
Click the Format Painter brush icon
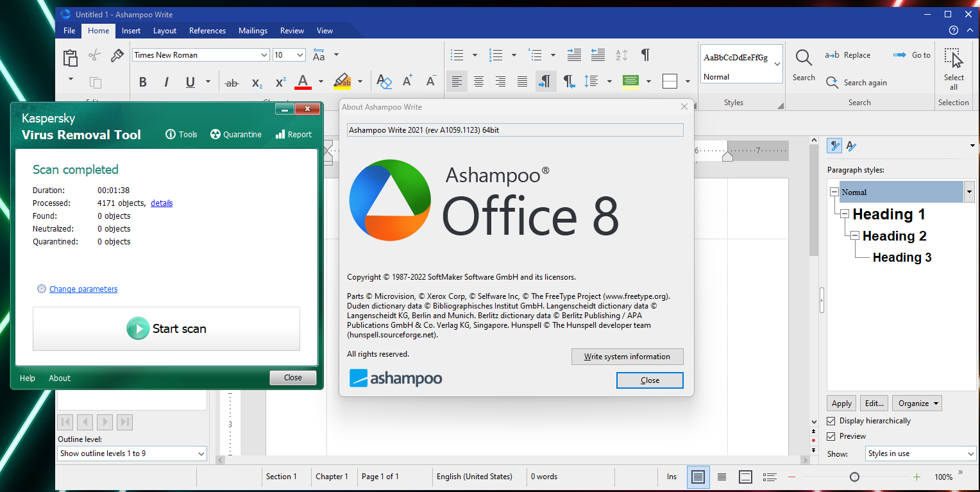tap(117, 56)
